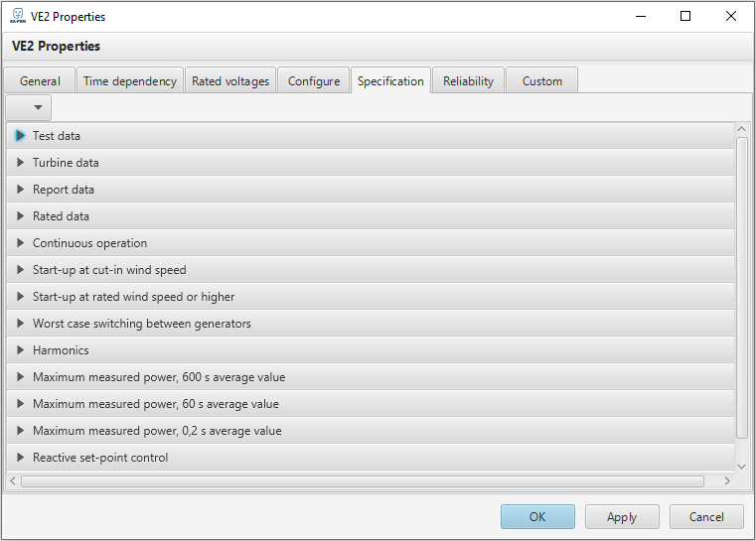Switch to the Custom tab

pos(542,81)
